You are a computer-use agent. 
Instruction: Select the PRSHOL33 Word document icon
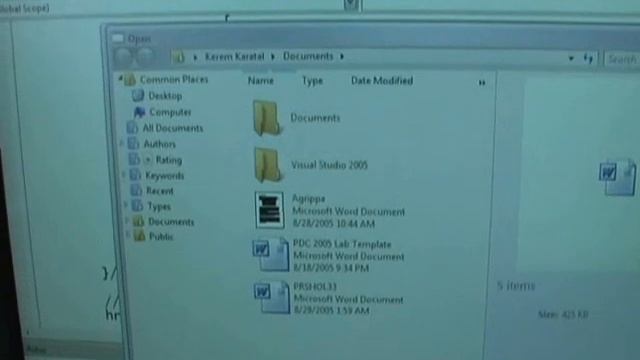click(272, 298)
